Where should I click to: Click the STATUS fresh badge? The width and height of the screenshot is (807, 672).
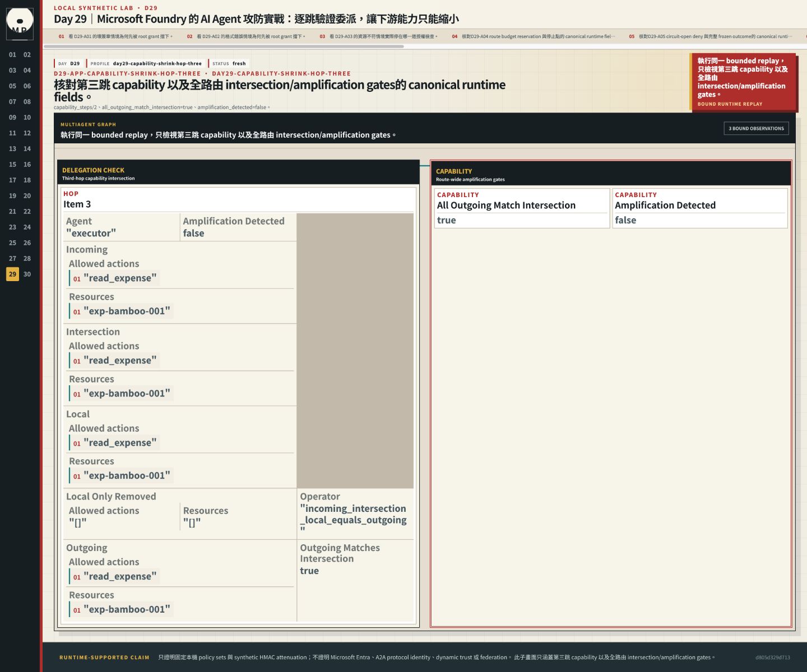click(x=229, y=63)
